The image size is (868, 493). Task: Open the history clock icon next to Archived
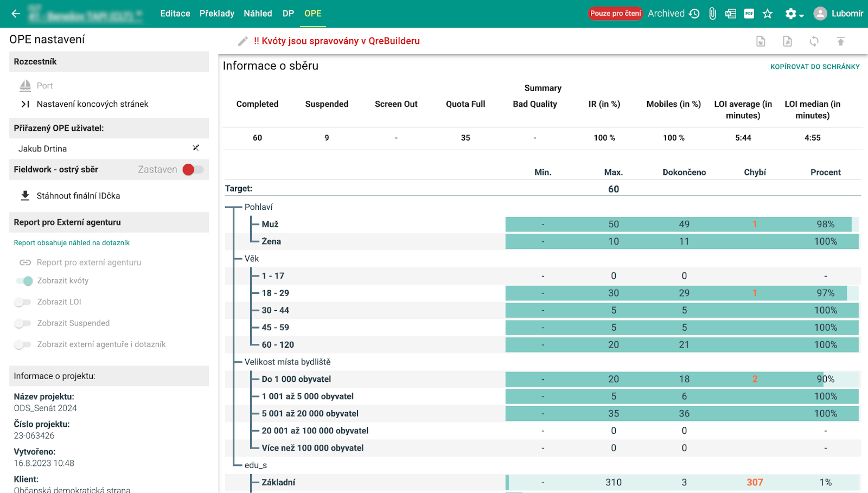(x=694, y=14)
